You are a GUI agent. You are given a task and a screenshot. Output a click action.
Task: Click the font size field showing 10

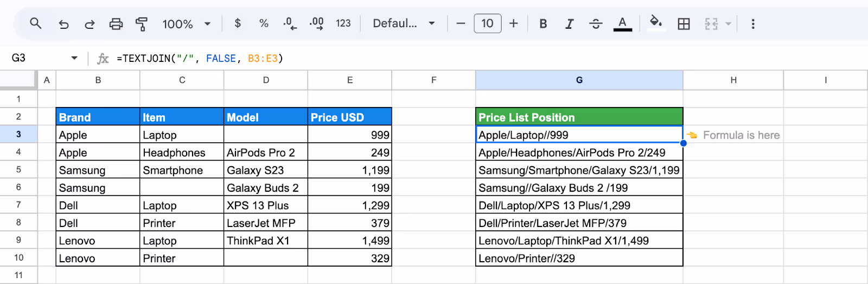487,23
